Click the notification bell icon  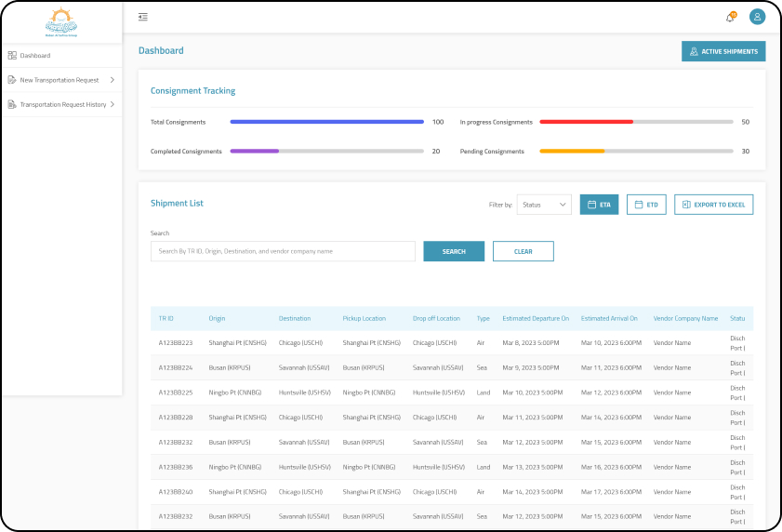click(730, 17)
